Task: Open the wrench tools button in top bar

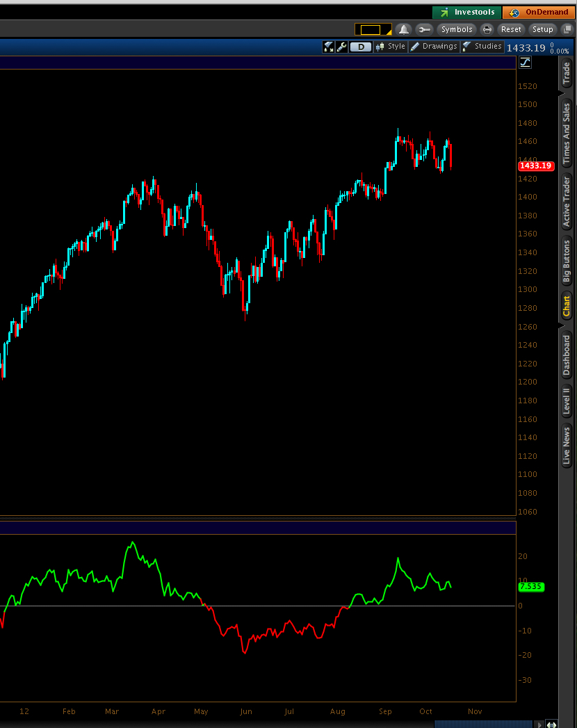Action: point(424,30)
